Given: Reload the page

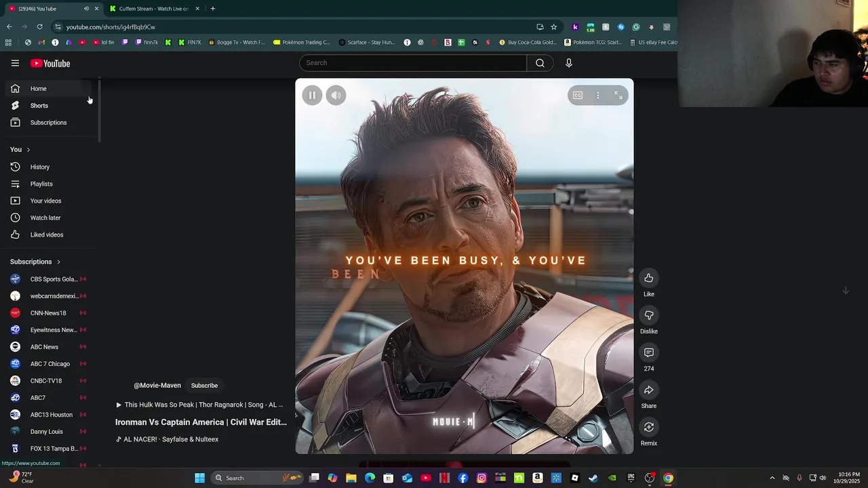Looking at the screenshot, I should tap(40, 27).
